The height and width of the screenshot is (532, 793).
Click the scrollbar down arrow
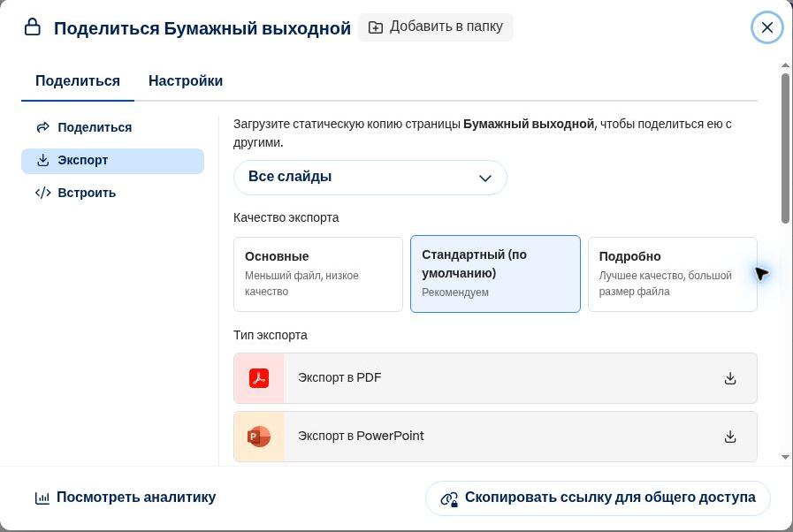coord(785,457)
